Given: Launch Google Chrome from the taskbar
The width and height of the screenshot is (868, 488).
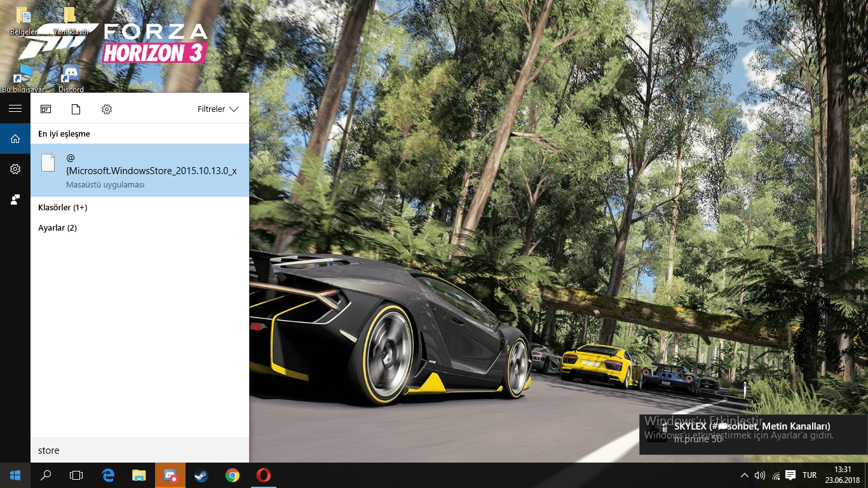Looking at the screenshot, I should tap(233, 475).
